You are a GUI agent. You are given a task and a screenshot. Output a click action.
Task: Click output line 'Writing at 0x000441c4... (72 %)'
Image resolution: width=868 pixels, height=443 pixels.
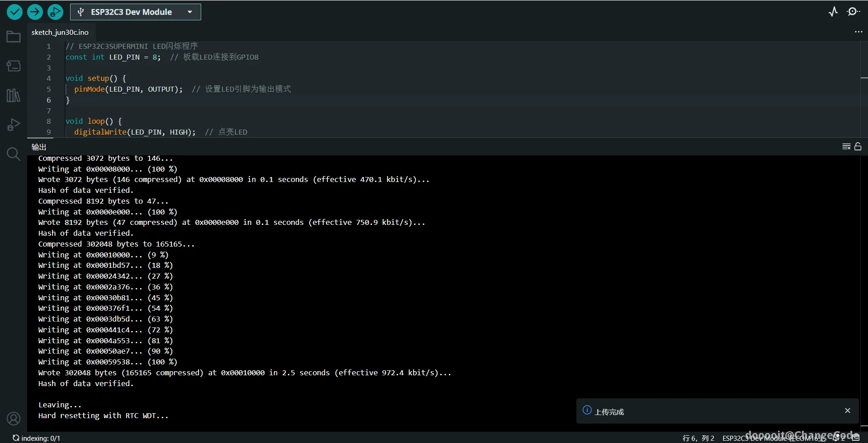click(105, 330)
